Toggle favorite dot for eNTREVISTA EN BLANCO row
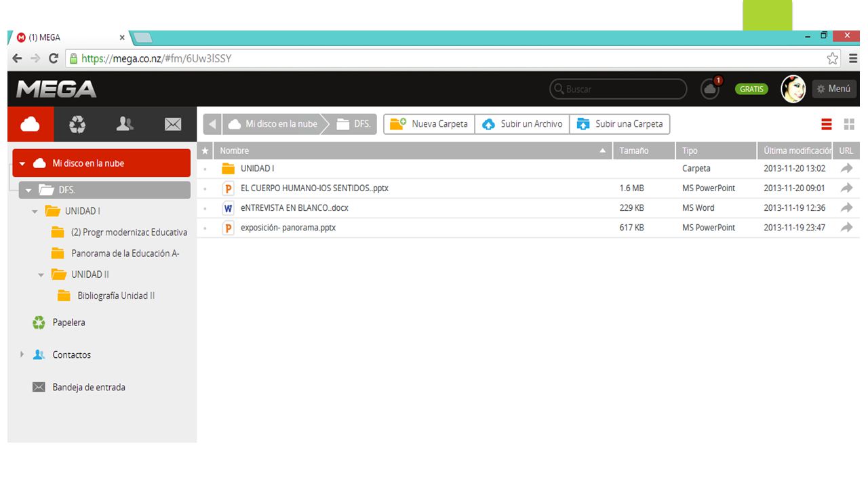Screen dimensions: 868x488 point(205,209)
